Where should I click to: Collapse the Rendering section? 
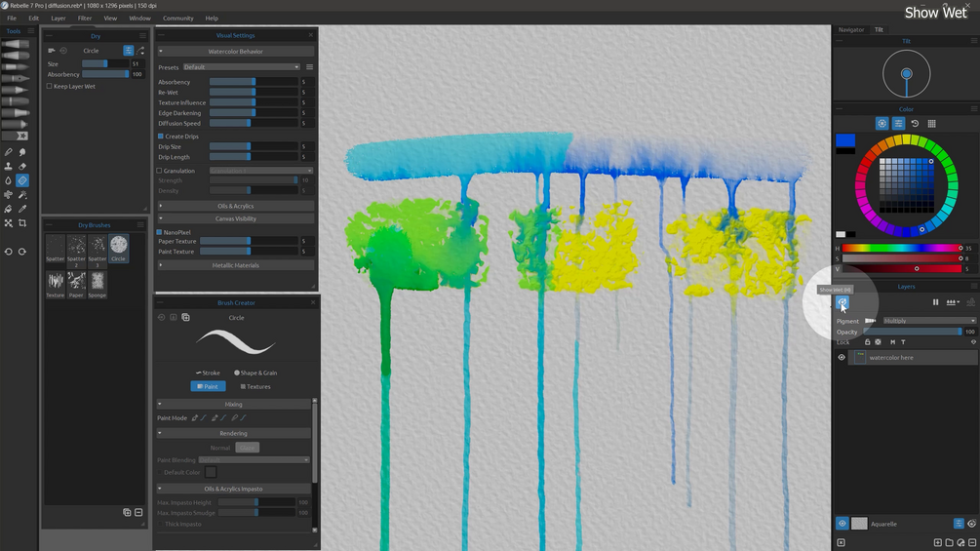(x=233, y=433)
